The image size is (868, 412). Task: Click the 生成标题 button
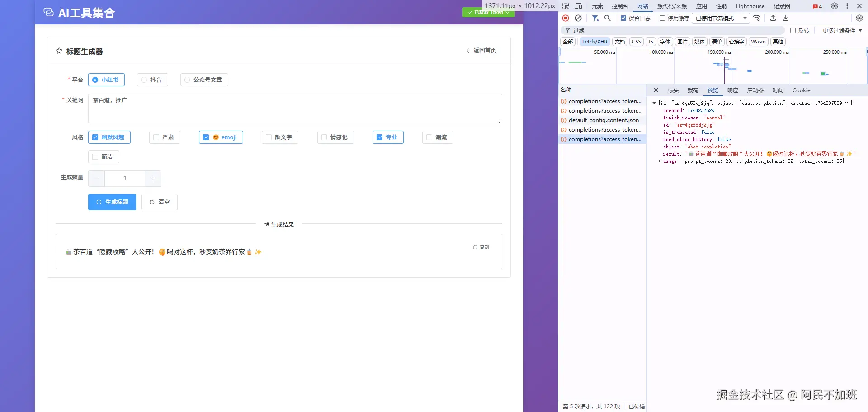click(112, 202)
